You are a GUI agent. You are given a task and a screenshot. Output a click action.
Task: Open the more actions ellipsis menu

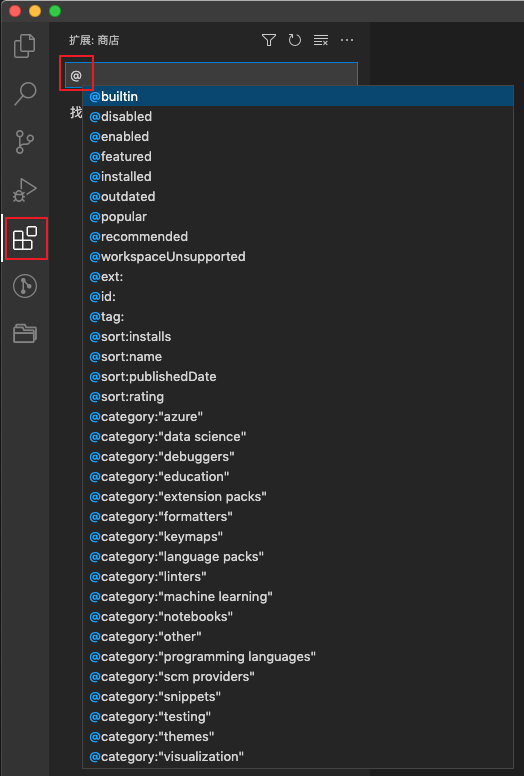coord(347,40)
